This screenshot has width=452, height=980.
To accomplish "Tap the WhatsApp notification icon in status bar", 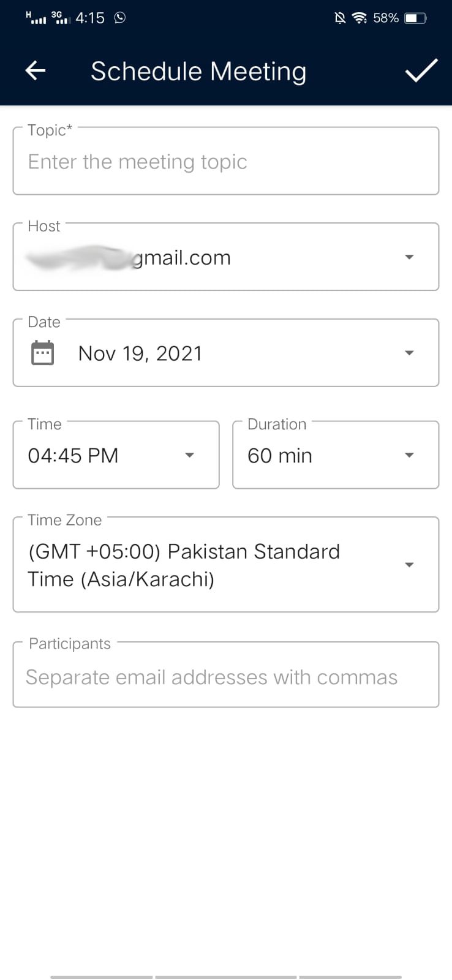I will pos(120,18).
